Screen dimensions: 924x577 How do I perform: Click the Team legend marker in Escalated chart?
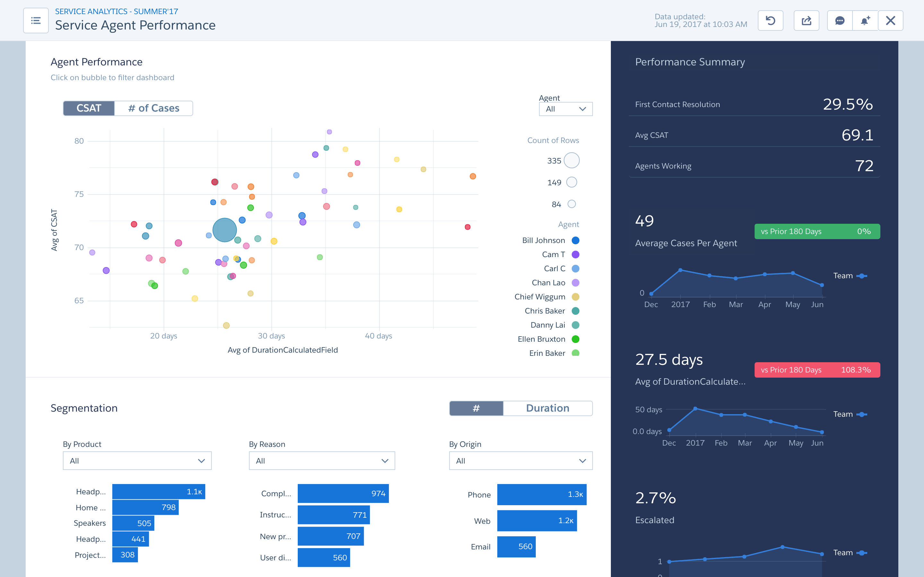861,553
